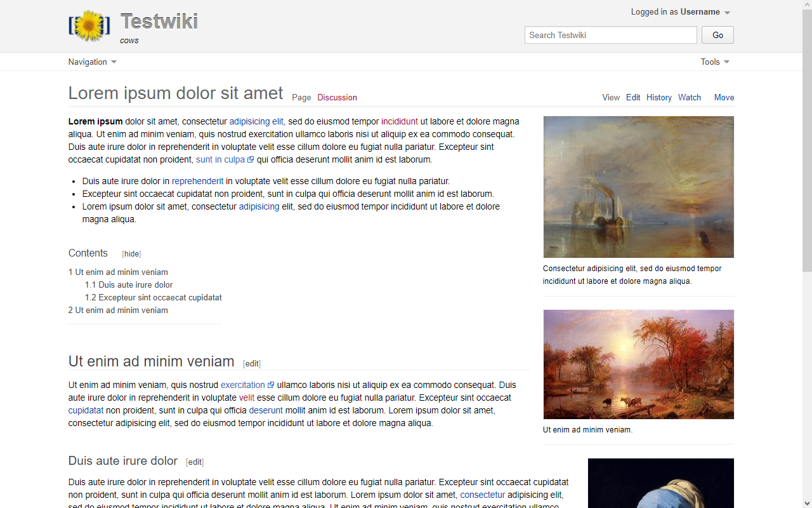
Task: Click the 'Contents' heading text
Action: 88,253
